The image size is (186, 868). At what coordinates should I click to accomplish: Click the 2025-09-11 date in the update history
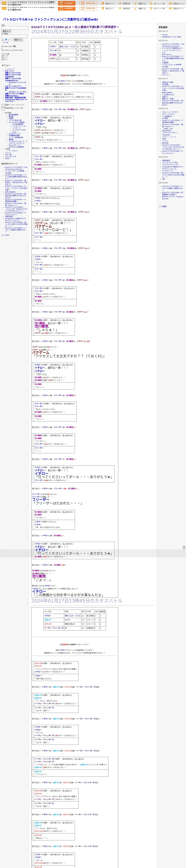click(x=163, y=79)
